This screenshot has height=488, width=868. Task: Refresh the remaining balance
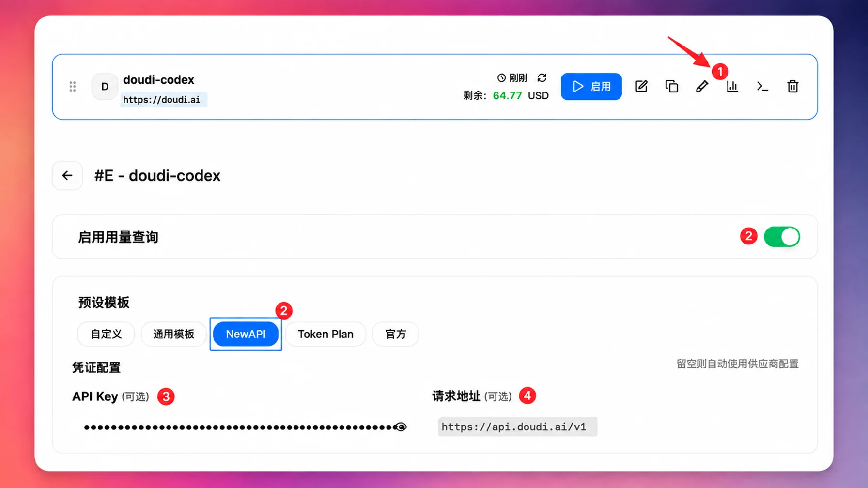coord(542,77)
